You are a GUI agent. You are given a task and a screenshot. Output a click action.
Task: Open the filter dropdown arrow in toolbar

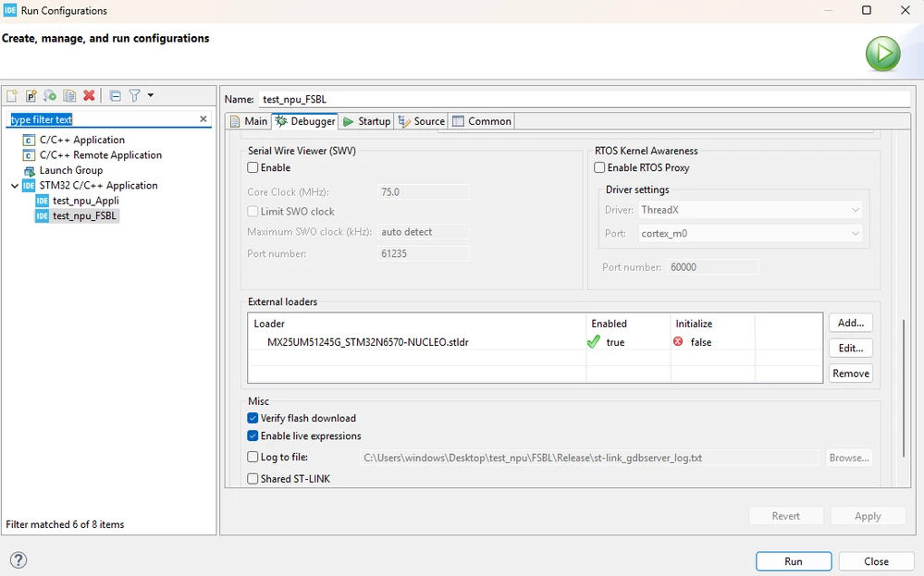151,95
